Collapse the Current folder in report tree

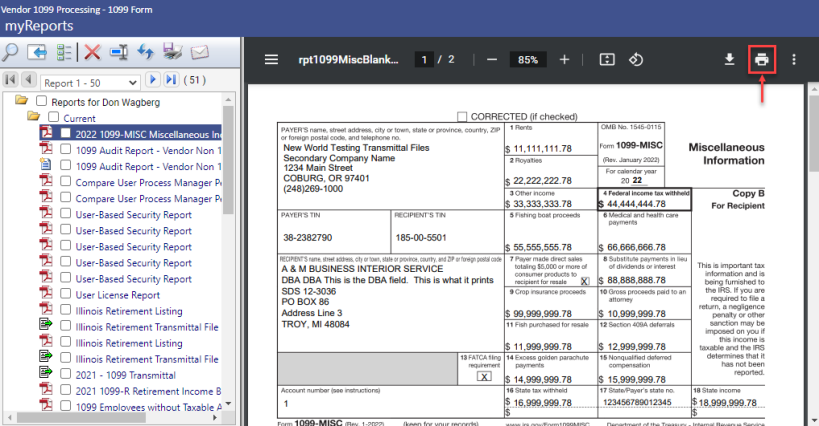pyautogui.click(x=33, y=117)
